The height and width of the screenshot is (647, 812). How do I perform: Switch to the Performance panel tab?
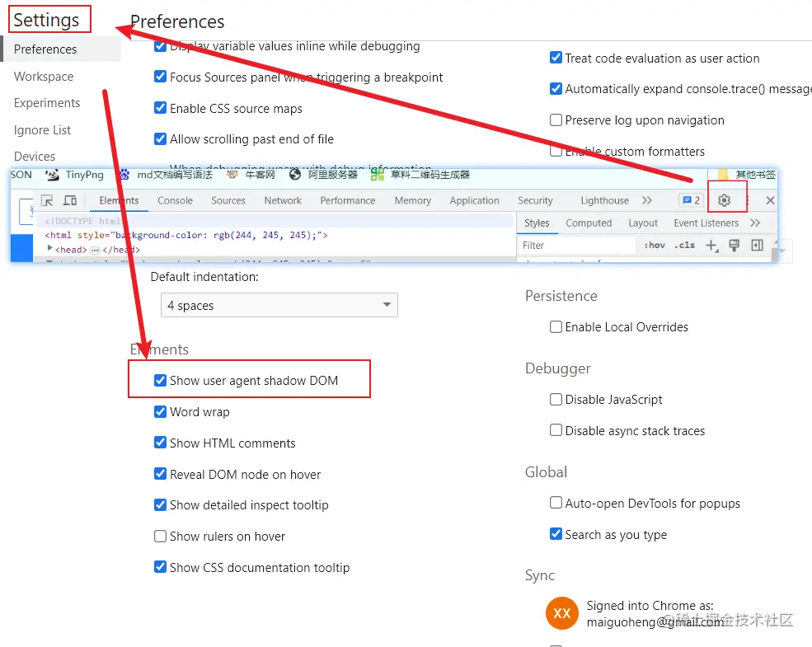click(348, 200)
